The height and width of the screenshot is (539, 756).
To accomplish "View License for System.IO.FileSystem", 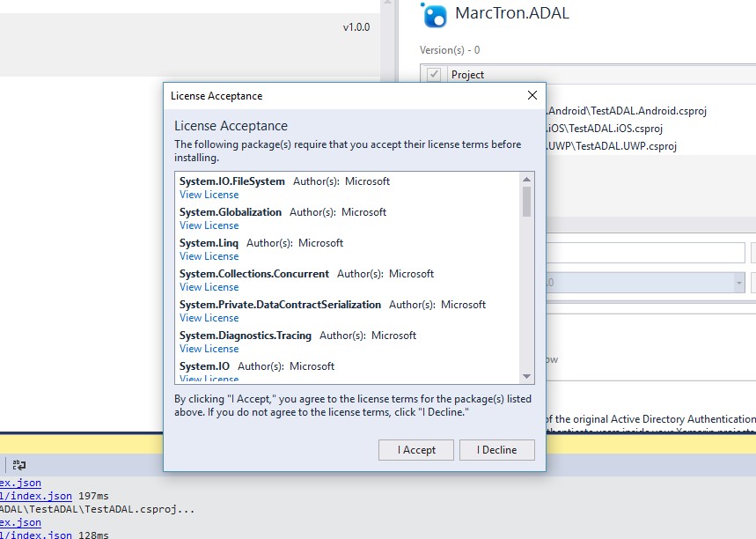I will pos(209,195).
